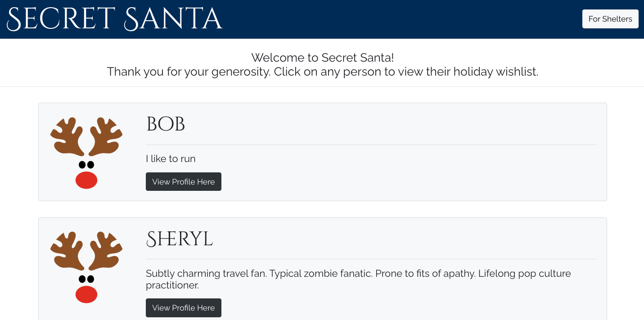
Task: Select the BOB name heading
Action: click(x=166, y=125)
